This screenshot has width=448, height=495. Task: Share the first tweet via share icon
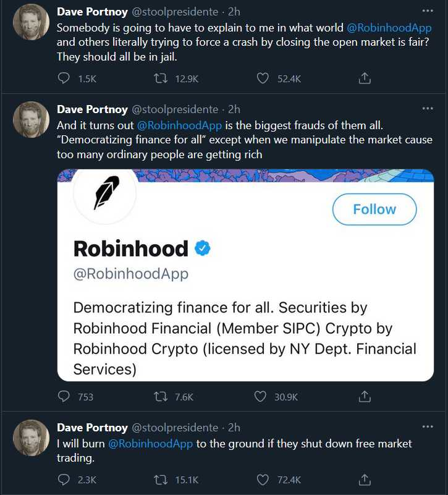click(x=365, y=78)
